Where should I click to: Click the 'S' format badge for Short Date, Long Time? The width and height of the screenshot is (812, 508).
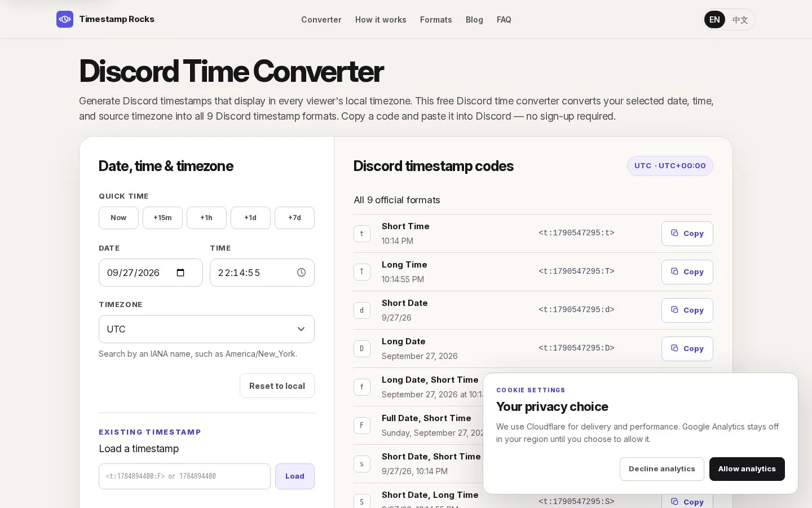362,501
